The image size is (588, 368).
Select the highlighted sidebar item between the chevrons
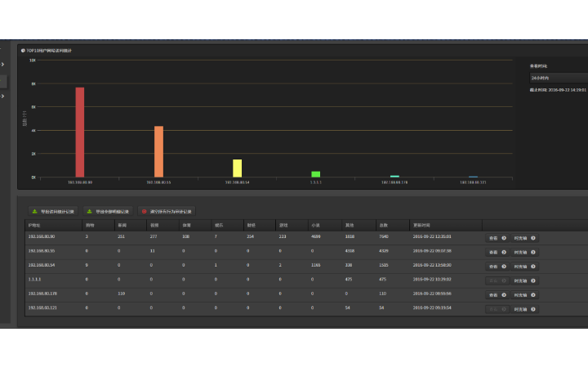[x=3, y=81]
